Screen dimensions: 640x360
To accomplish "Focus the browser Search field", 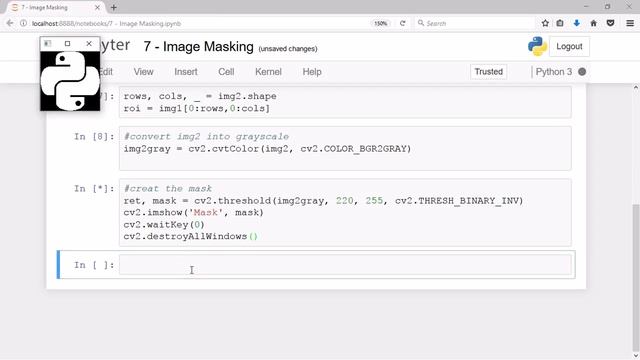I will point(476,23).
